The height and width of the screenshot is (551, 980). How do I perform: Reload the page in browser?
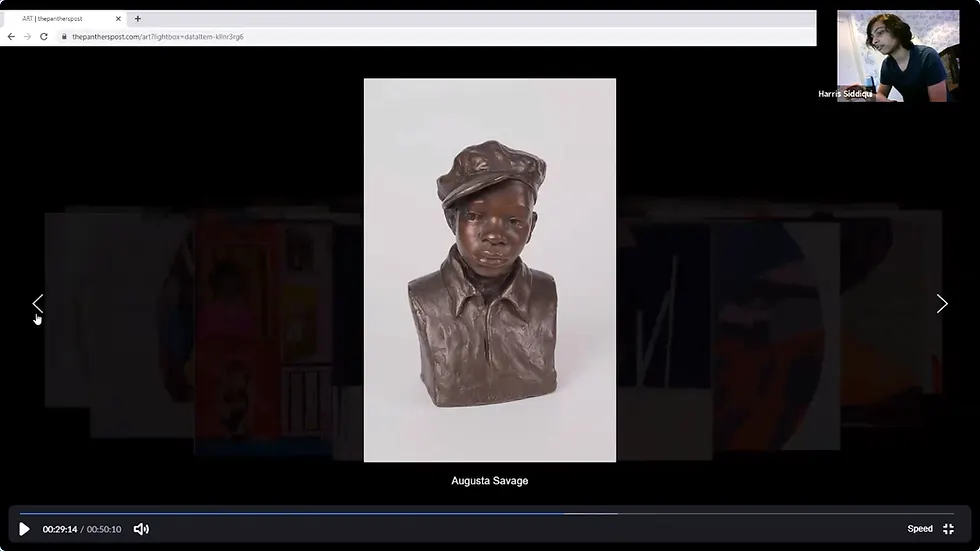click(x=44, y=37)
